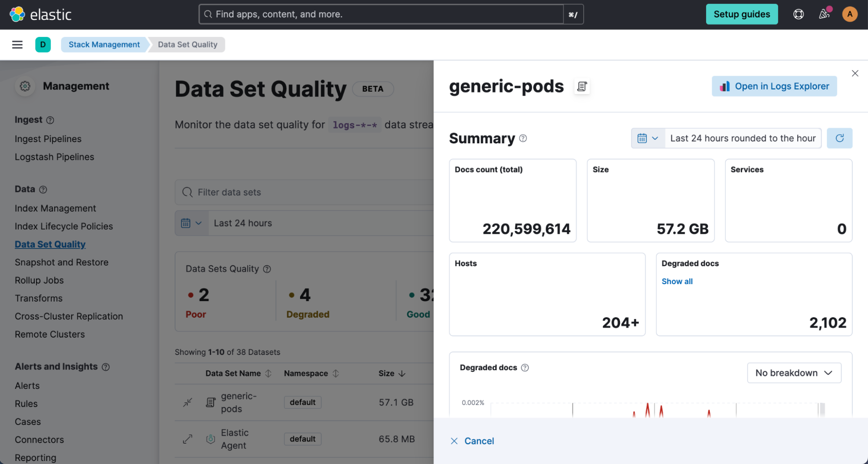Image resolution: width=868 pixels, height=464 pixels.
Task: Open the help lifebuoy icon menu
Action: coord(798,14)
